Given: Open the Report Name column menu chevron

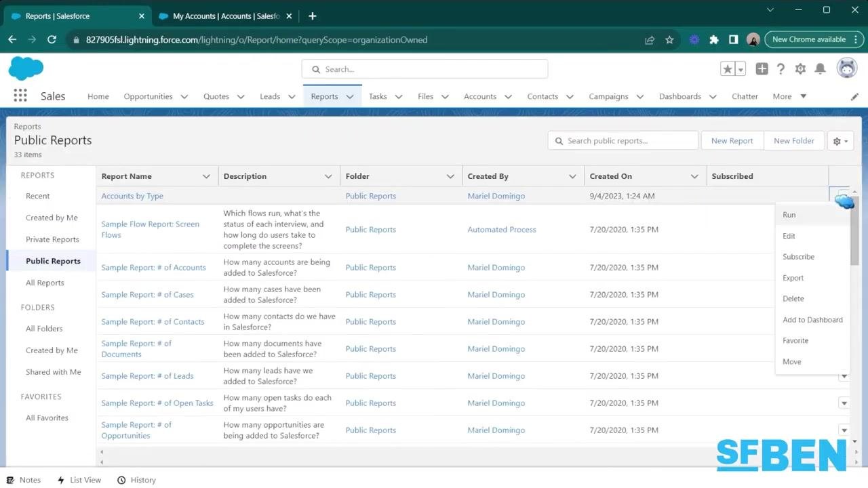Looking at the screenshot, I should [206, 176].
